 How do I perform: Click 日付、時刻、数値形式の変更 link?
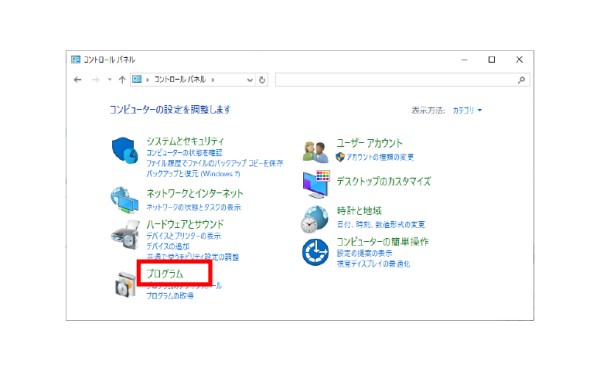pos(381,225)
